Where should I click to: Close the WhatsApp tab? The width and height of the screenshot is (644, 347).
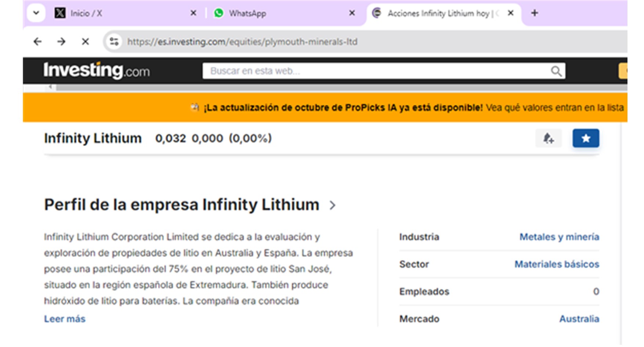pos(352,13)
